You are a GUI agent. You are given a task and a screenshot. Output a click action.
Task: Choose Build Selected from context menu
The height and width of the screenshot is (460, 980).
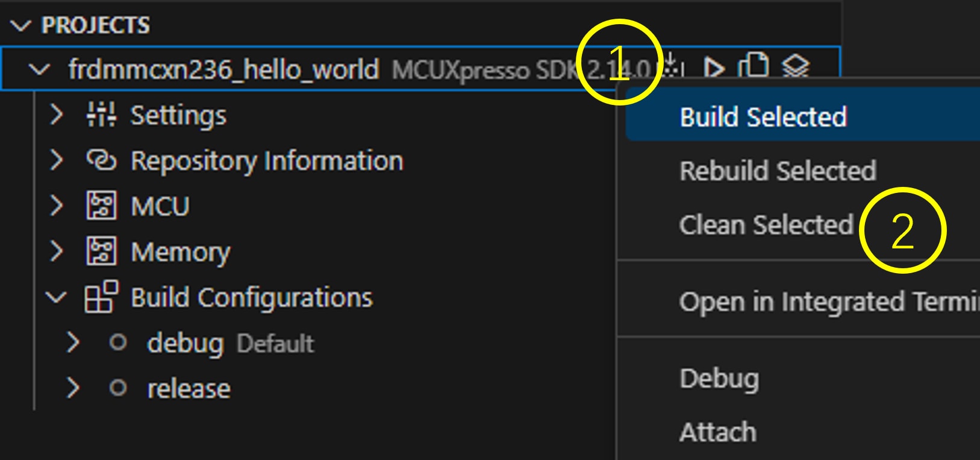point(763,117)
